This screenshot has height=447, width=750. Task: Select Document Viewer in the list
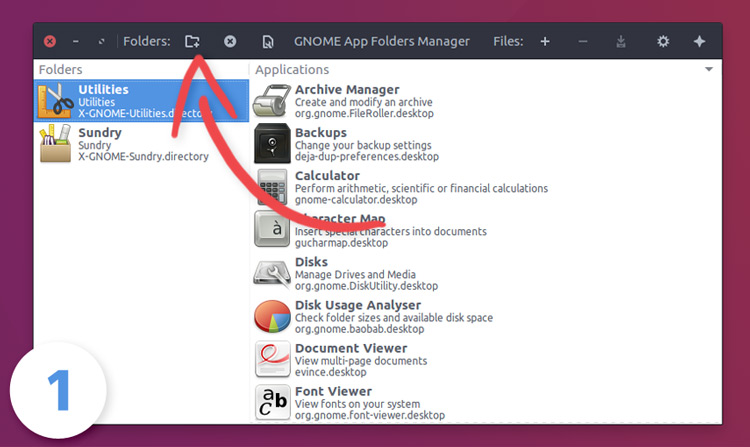click(x=485, y=360)
